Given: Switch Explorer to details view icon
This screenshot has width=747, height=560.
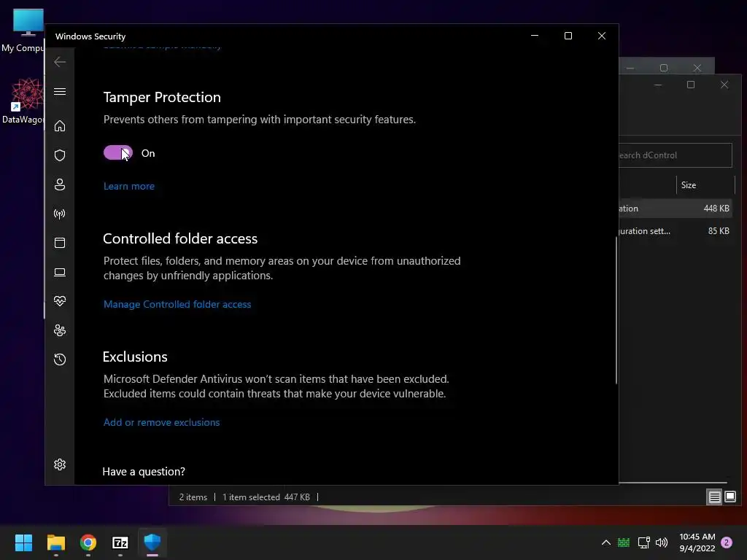Looking at the screenshot, I should point(714,497).
